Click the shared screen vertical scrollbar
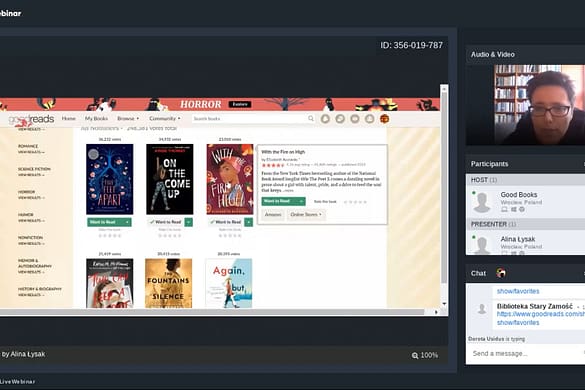This screenshot has width=585, height=390. 444,188
